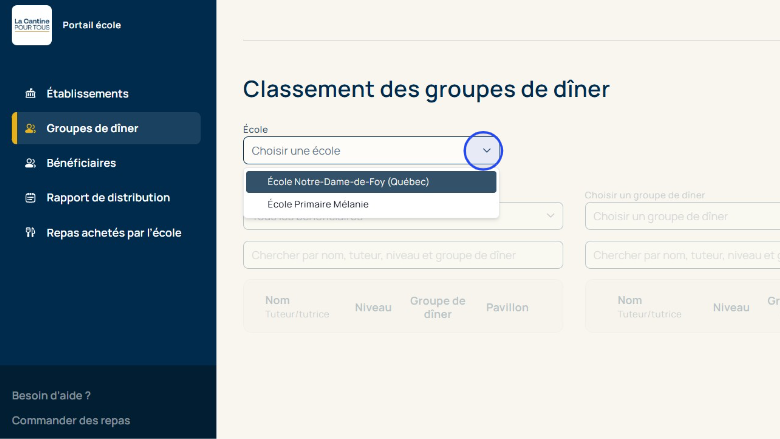Screen dimensions: 780x439
Task: Click the Choisir une école combo box
Action: tap(355, 151)
